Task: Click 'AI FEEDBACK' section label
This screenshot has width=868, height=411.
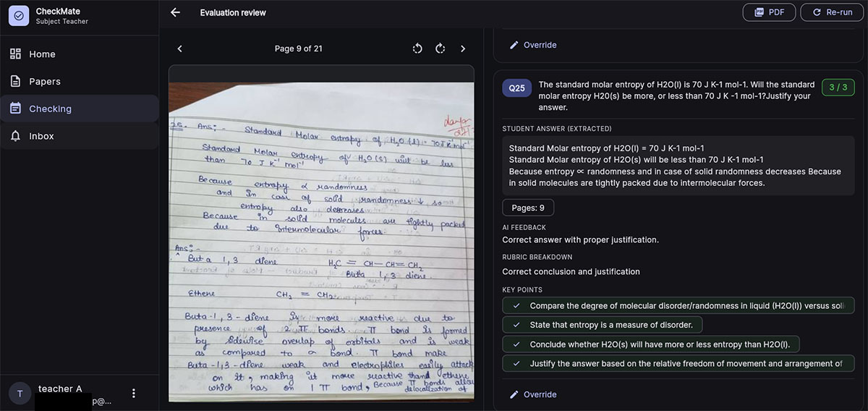Action: pyautogui.click(x=524, y=227)
